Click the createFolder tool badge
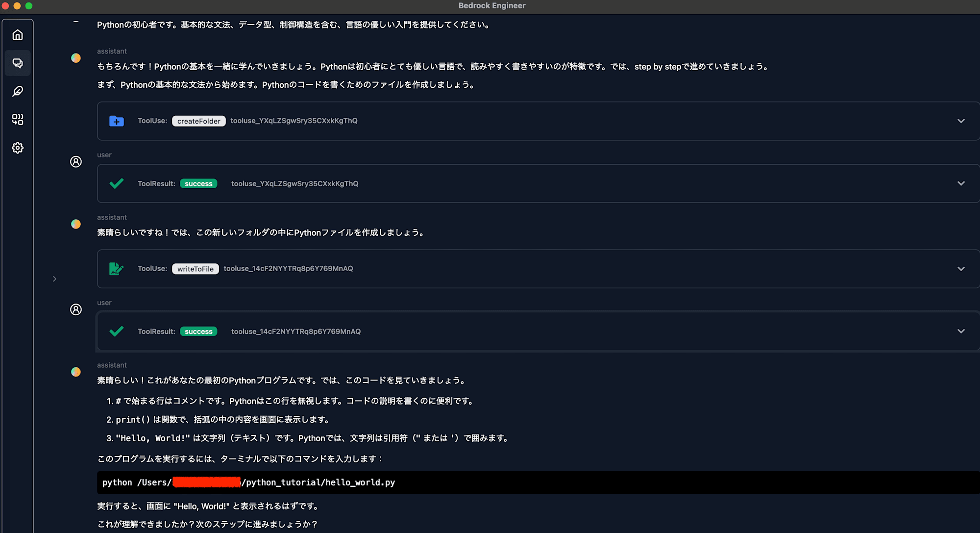980x533 pixels. pyautogui.click(x=198, y=120)
